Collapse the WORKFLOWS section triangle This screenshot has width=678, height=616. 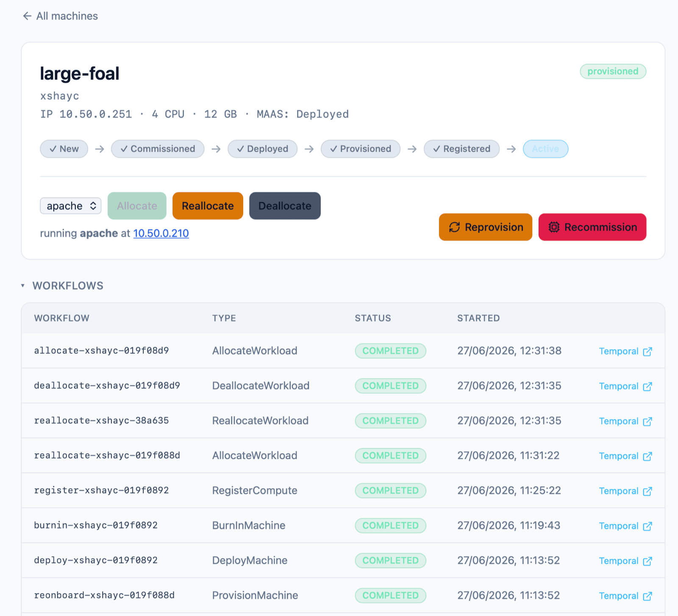pyautogui.click(x=23, y=286)
